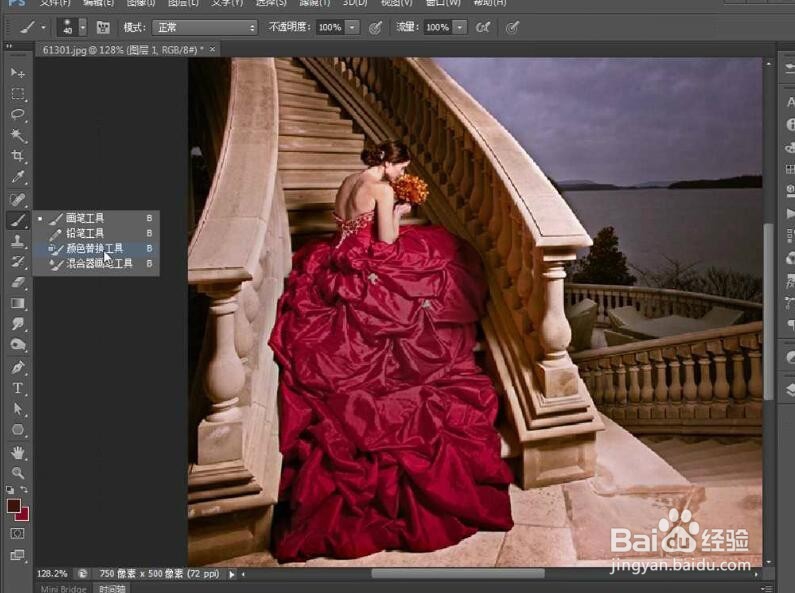Viewport: 795px width, 593px height.
Task: Open the status bar info arrow
Action: pyautogui.click(x=232, y=574)
